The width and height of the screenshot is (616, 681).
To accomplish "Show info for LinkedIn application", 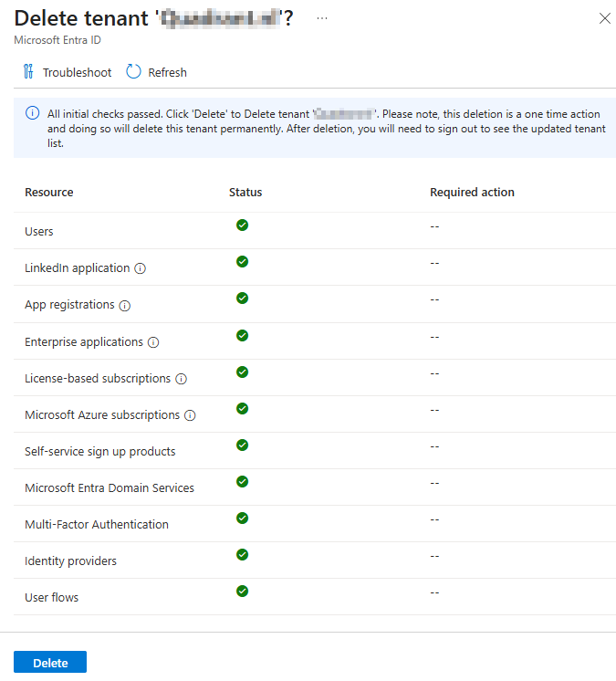I will 140,268.
